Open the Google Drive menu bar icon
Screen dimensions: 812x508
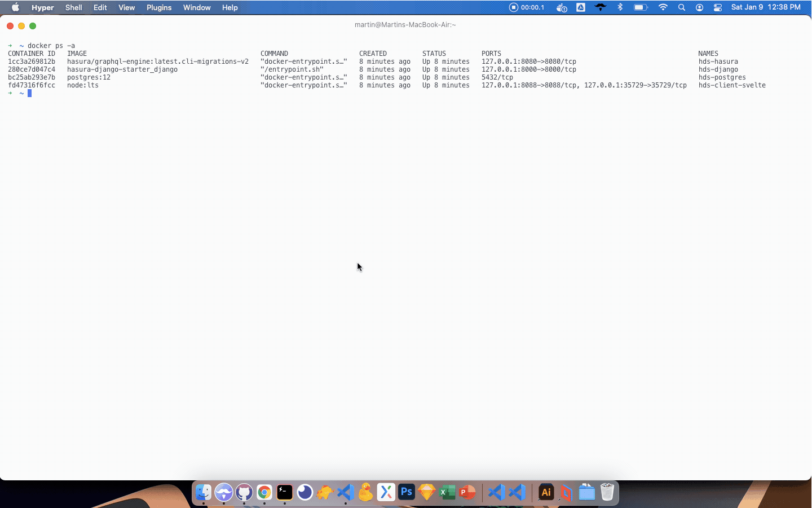(x=581, y=7)
